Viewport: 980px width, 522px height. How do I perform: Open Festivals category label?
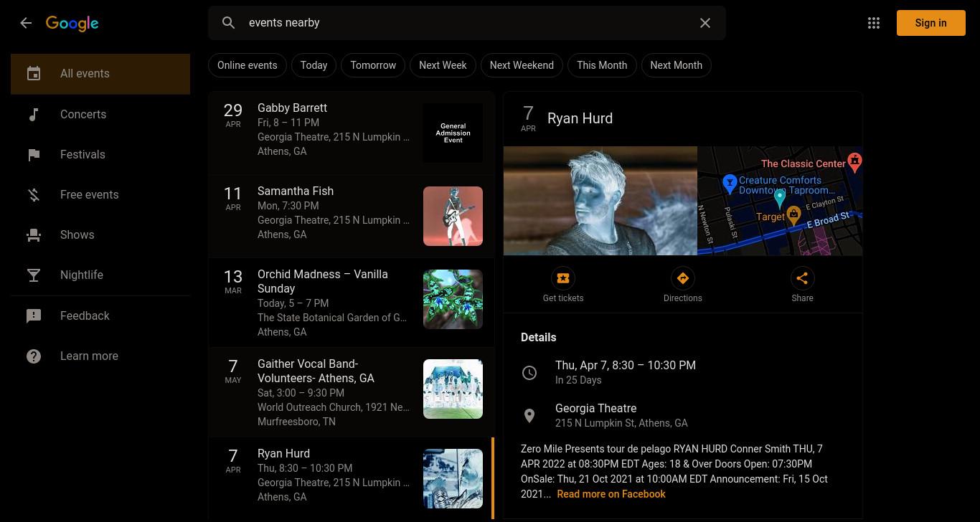click(x=83, y=154)
